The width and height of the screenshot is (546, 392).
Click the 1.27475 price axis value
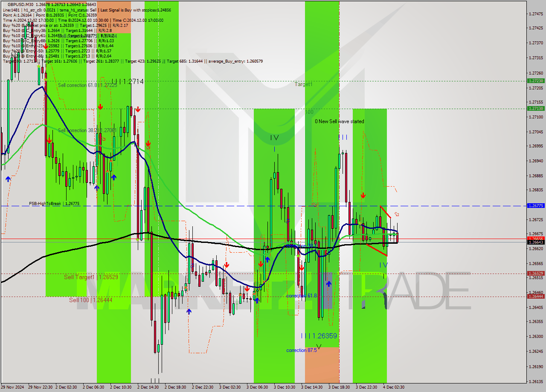(x=535, y=14)
